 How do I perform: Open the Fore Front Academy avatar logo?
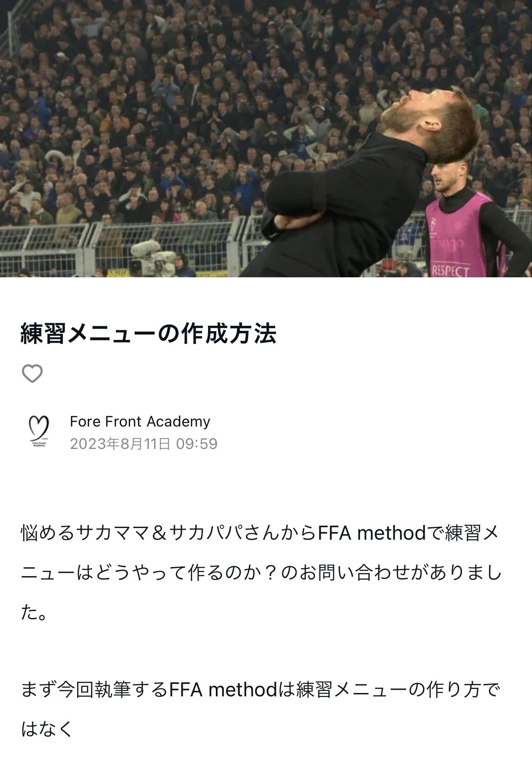pos(39,431)
